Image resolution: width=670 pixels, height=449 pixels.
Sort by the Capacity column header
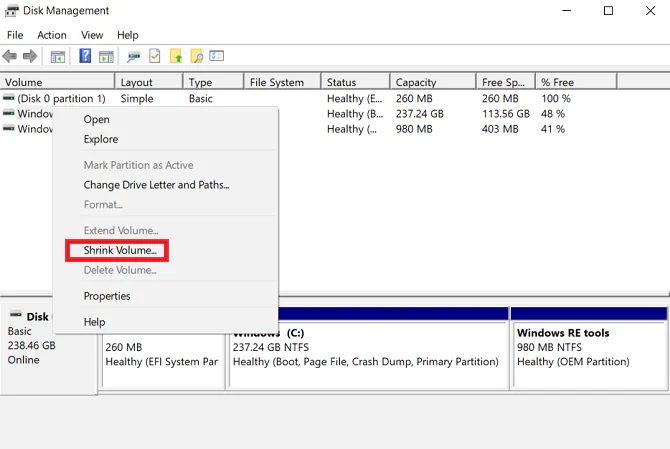(416, 82)
